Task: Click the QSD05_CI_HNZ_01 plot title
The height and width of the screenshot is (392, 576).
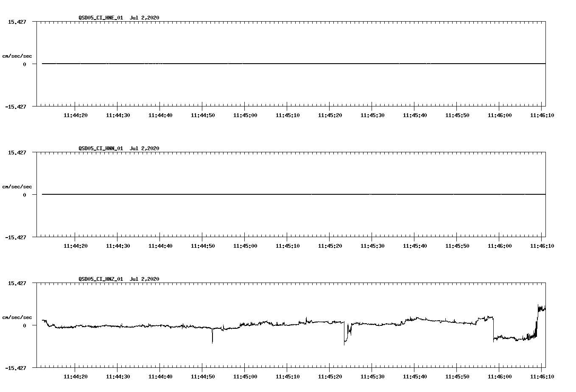Action: [119, 279]
